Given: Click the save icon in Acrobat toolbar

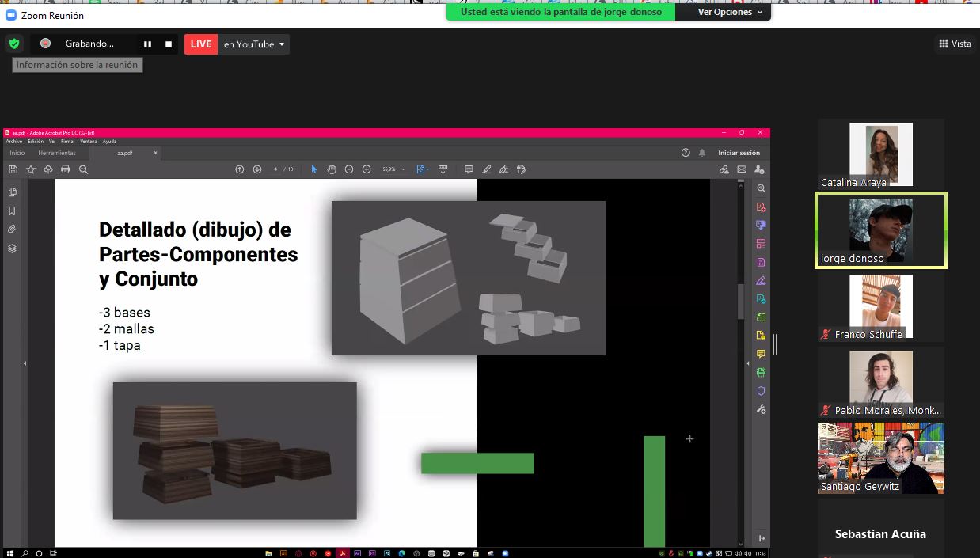Looking at the screenshot, I should [13, 169].
